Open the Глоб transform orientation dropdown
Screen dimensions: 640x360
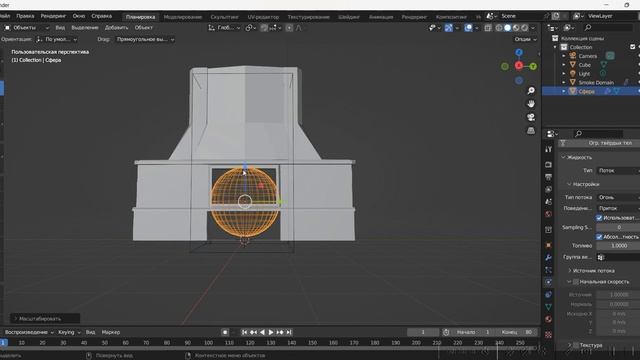[x=224, y=28]
